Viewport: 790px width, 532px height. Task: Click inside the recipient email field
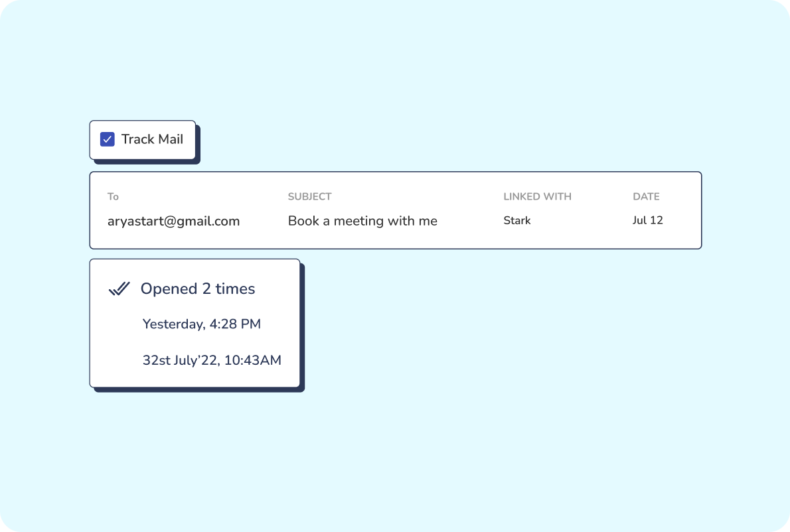[174, 221]
